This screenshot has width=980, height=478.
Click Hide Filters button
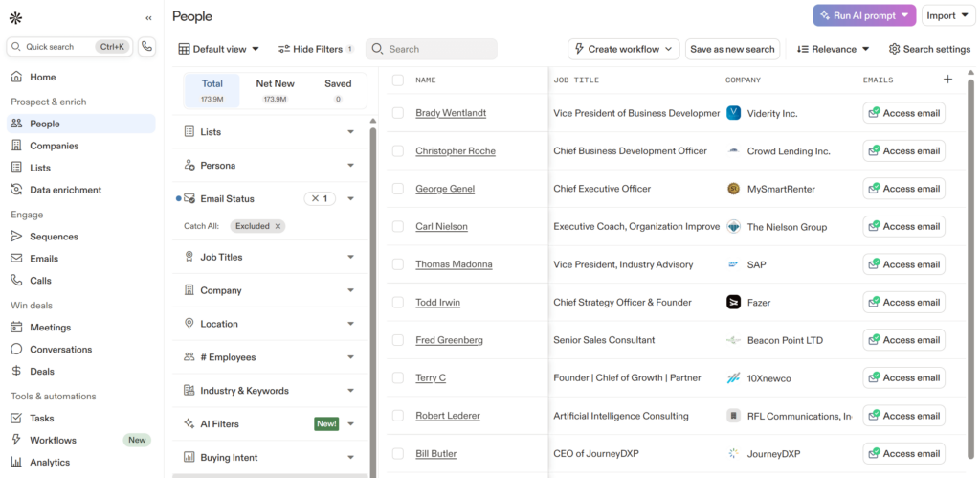[316, 49]
